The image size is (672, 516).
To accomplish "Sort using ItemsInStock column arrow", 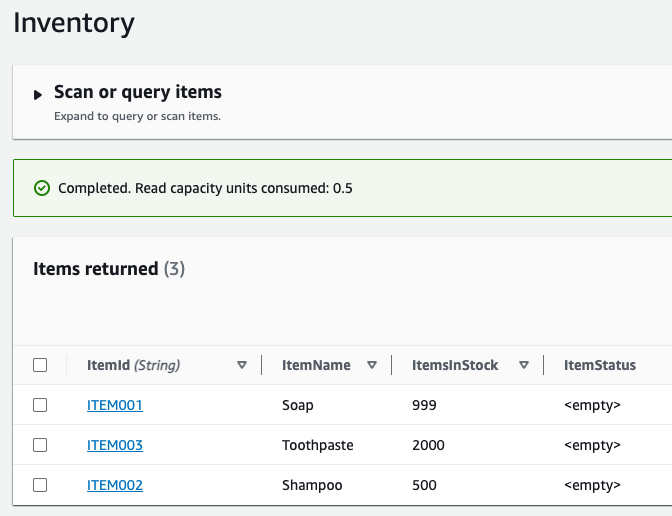I will click(524, 365).
